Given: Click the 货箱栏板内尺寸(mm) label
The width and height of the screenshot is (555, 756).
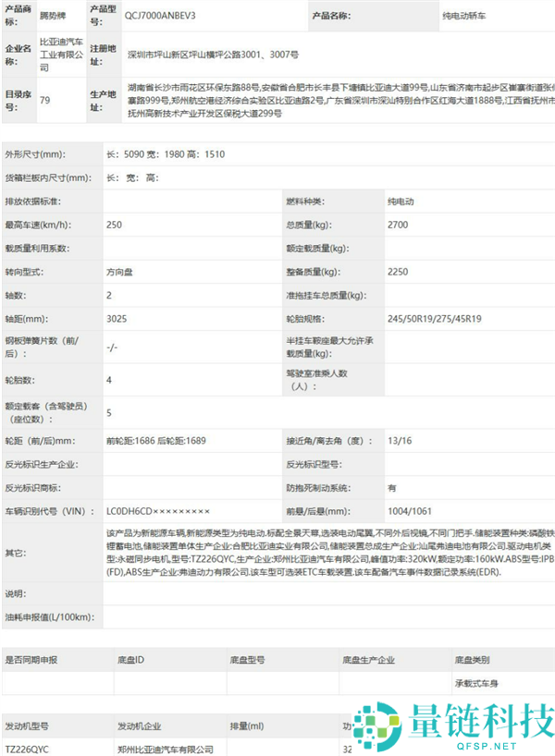Looking at the screenshot, I should [48, 178].
